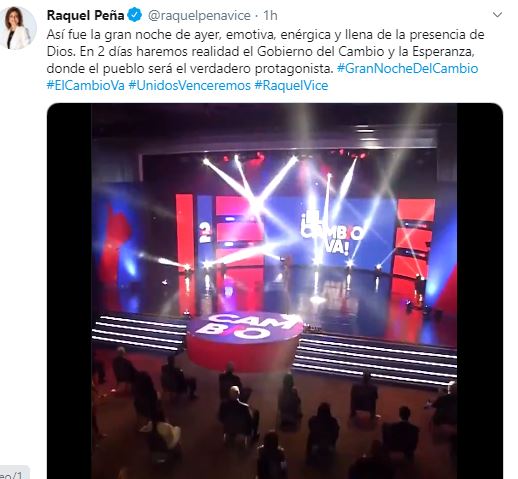Play the embedded stage event video
Screen dimensions: 518x479
[275, 291]
